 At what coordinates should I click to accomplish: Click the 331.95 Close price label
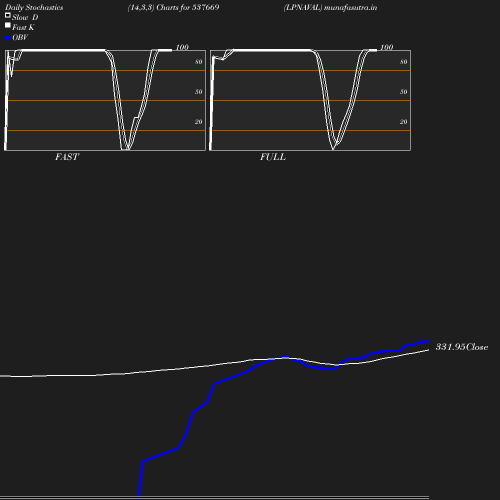click(x=462, y=347)
